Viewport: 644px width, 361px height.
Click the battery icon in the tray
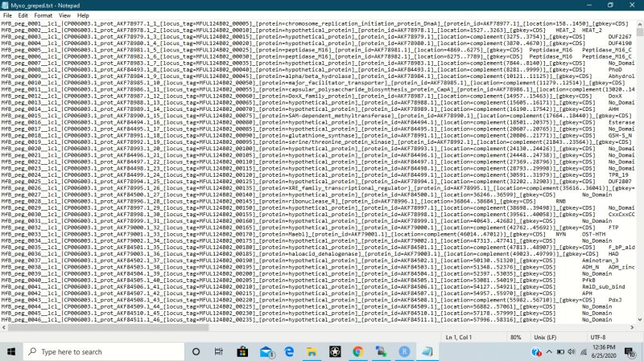coord(560,351)
